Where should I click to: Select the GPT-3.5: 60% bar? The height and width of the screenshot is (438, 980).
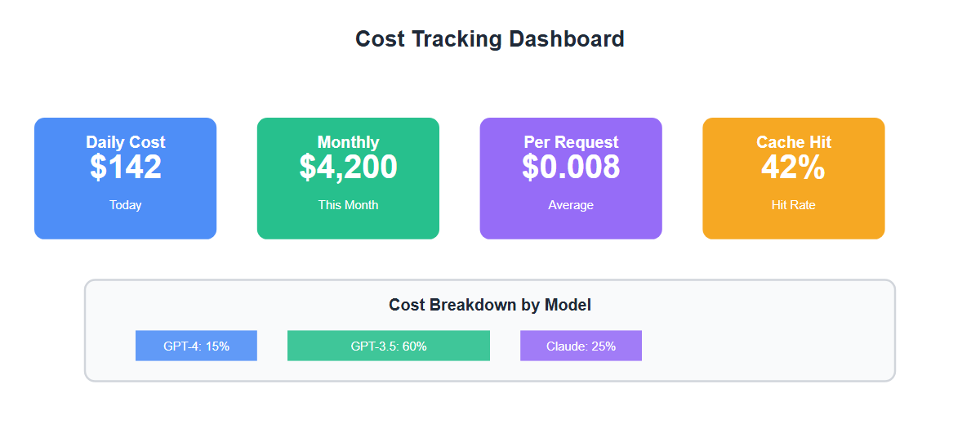tap(389, 346)
